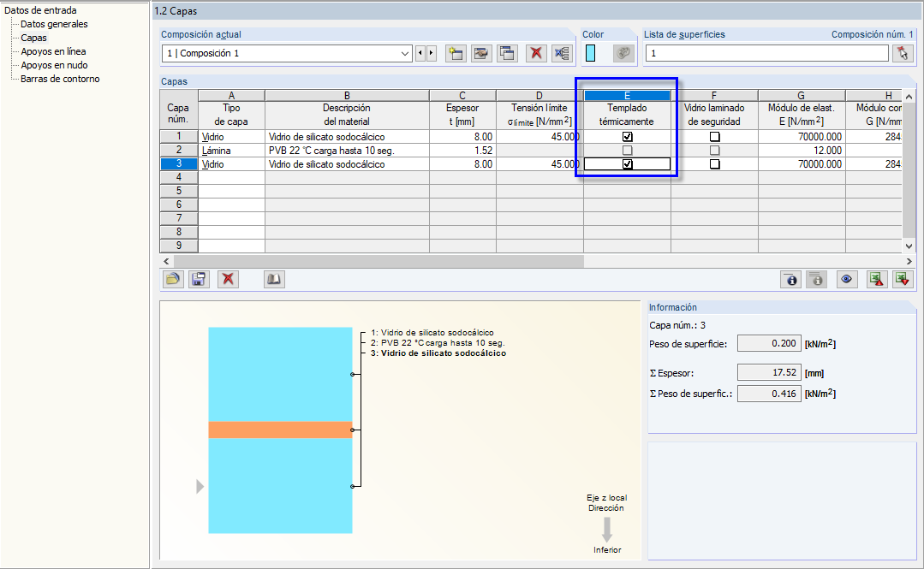Open Apoyos en nudo in the tree
This screenshot has width=924, height=569.
[54, 65]
